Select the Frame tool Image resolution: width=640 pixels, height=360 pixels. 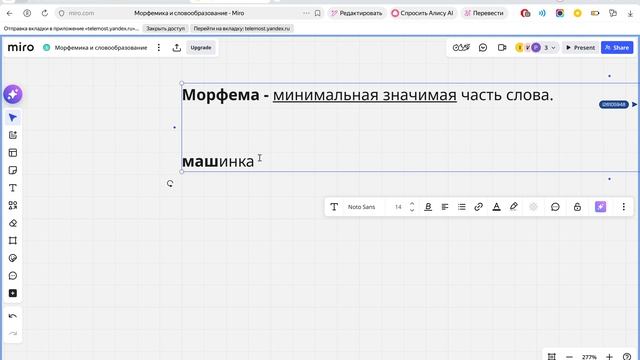(x=13, y=240)
